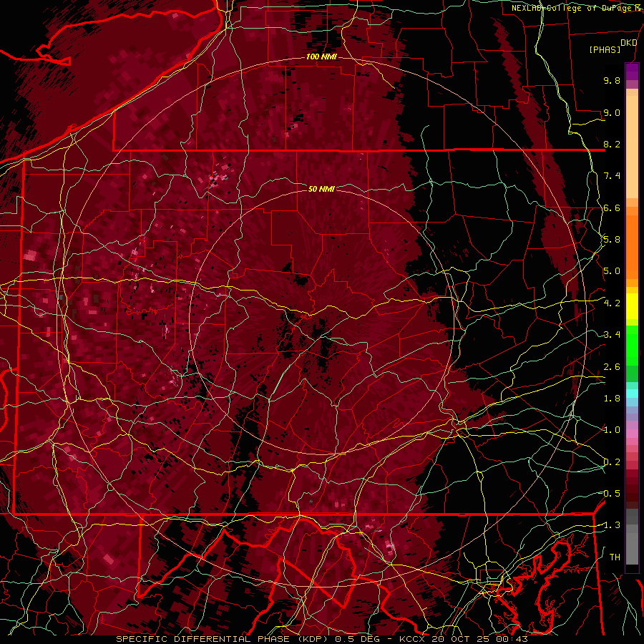Click the 1.8 scale value
644x644 pixels.
612,399
